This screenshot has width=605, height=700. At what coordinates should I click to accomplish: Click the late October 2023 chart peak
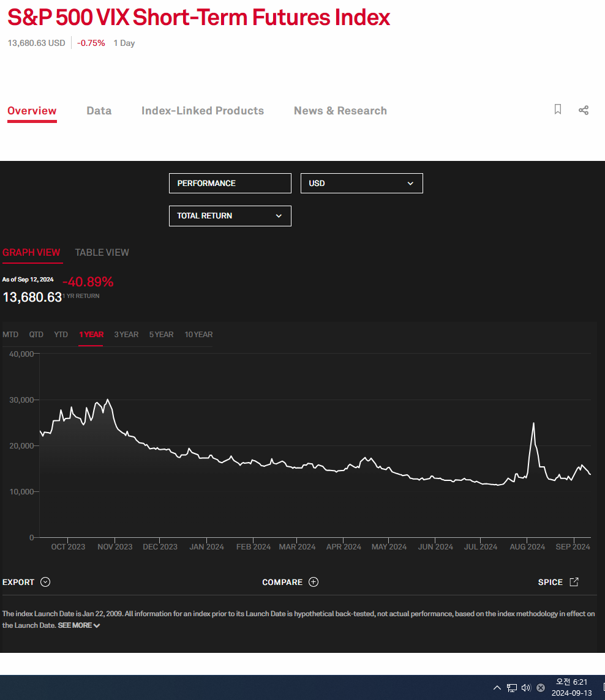tap(108, 400)
